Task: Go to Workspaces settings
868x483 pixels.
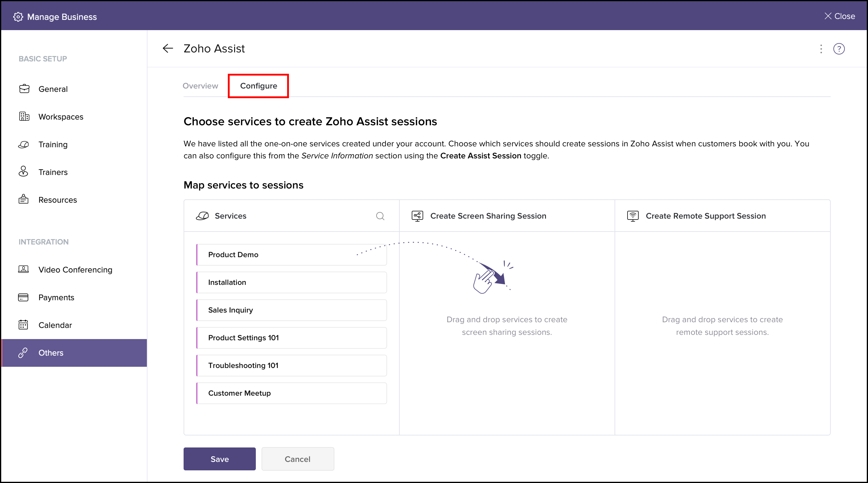Action: coord(61,117)
